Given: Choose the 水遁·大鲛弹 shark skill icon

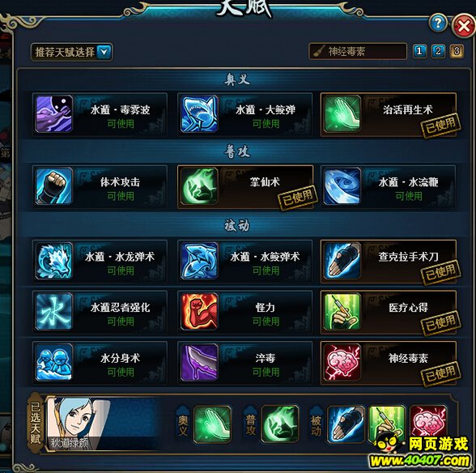Looking at the screenshot, I should click(x=199, y=114).
